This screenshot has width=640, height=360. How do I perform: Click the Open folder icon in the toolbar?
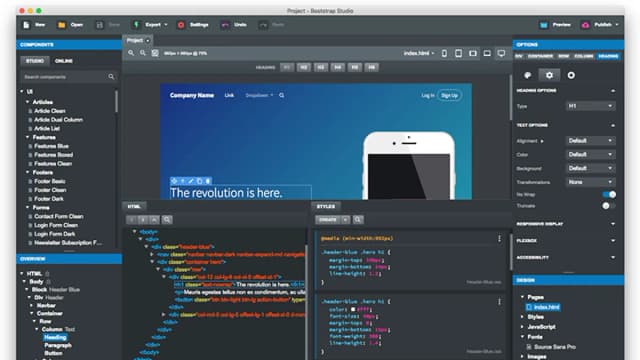[62, 25]
